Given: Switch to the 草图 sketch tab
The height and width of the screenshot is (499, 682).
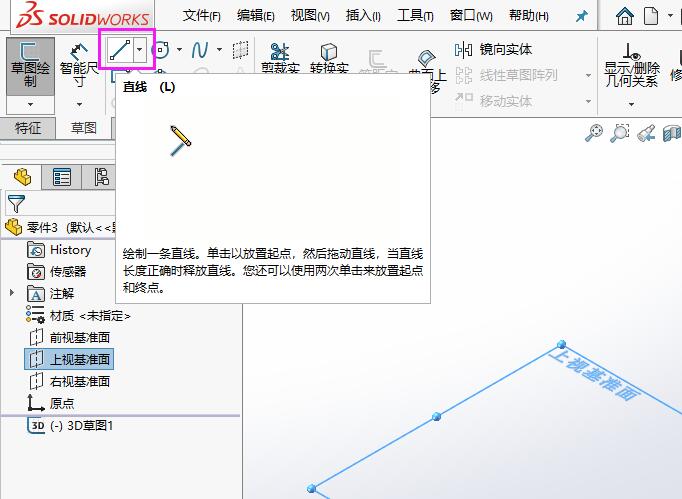Looking at the screenshot, I should coord(84,128).
